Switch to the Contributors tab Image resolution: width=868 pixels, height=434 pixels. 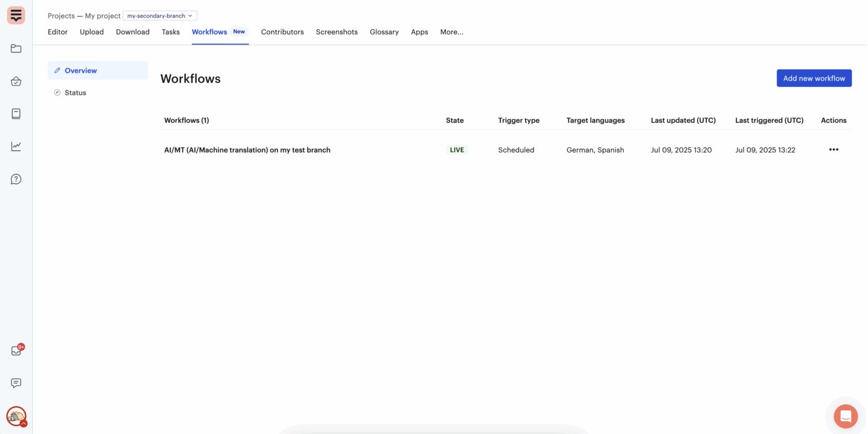pyautogui.click(x=283, y=32)
